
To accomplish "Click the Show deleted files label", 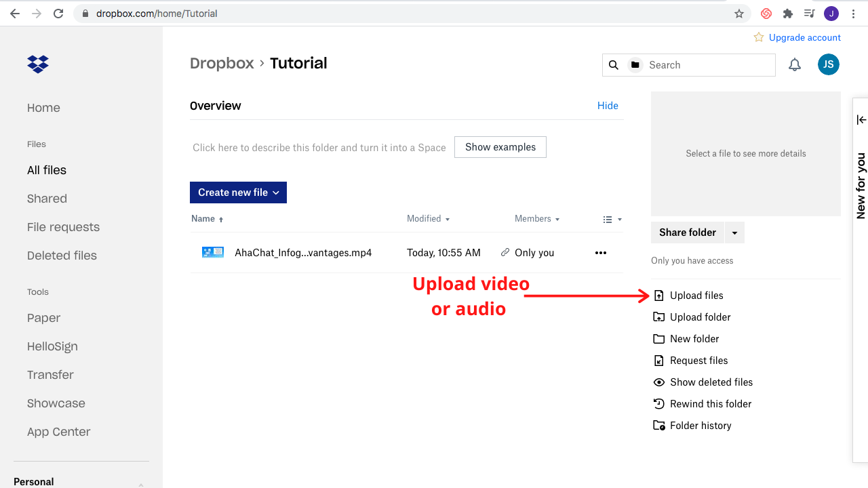I will click(x=711, y=382).
